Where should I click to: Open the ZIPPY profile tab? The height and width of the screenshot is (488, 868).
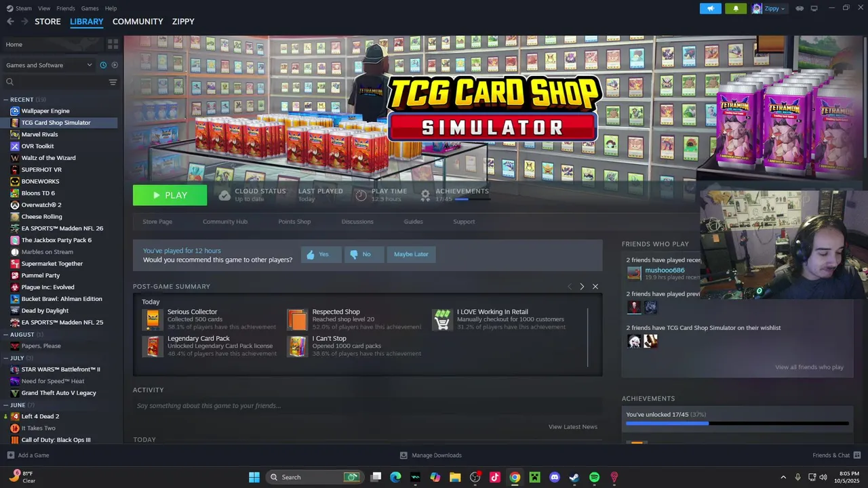point(183,22)
